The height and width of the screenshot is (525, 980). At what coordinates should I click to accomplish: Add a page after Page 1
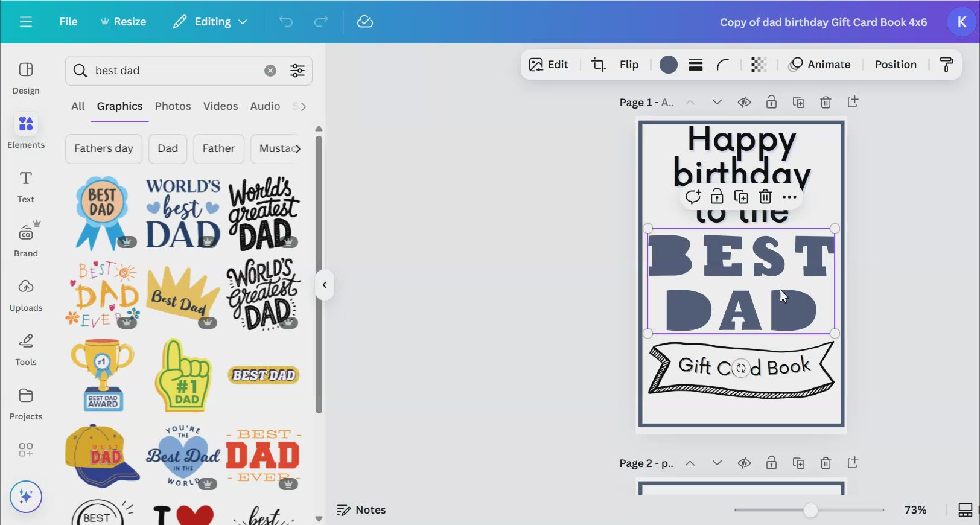point(853,102)
